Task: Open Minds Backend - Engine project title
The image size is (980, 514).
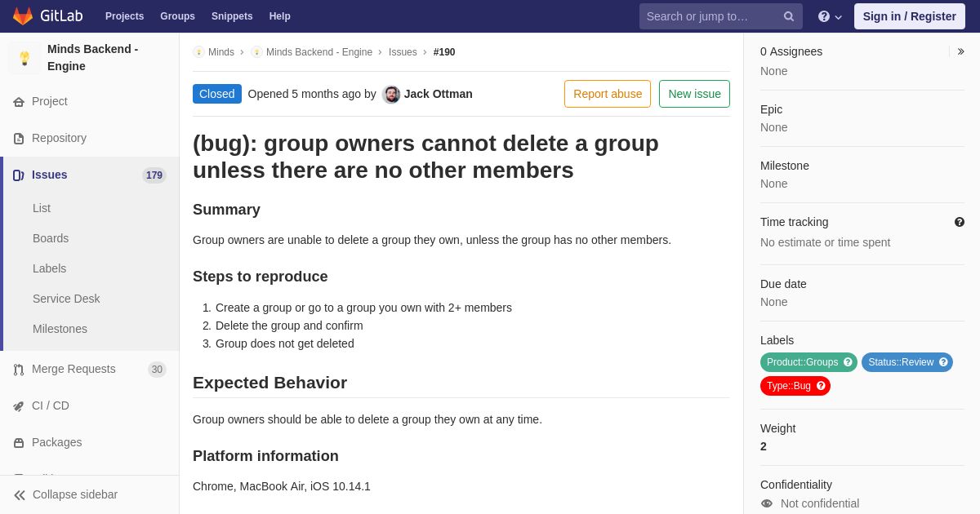Action: click(92, 58)
